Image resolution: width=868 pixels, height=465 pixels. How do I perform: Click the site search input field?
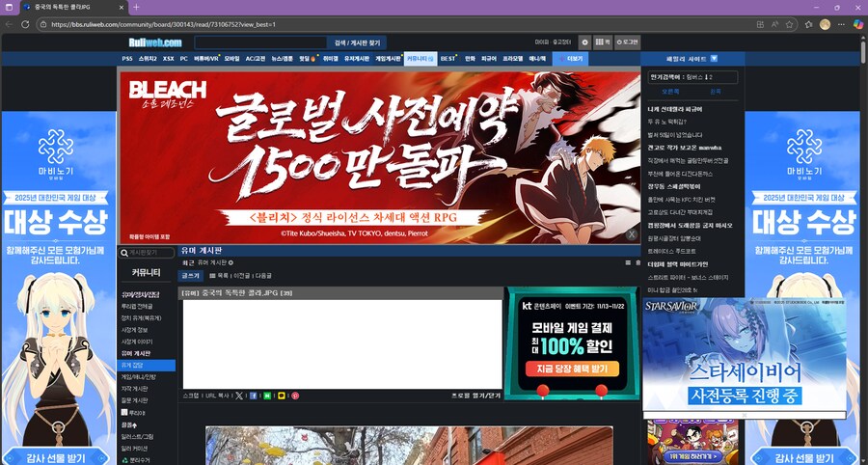[260, 42]
